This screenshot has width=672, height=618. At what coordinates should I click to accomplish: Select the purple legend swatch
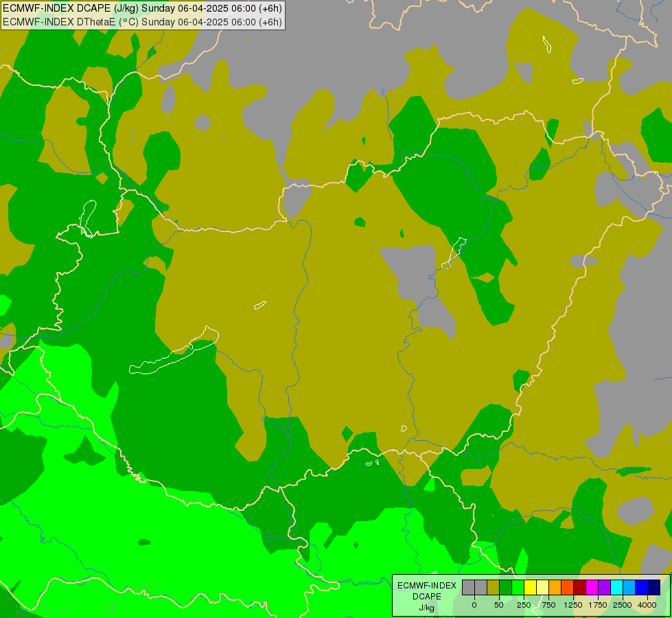pos(605,587)
